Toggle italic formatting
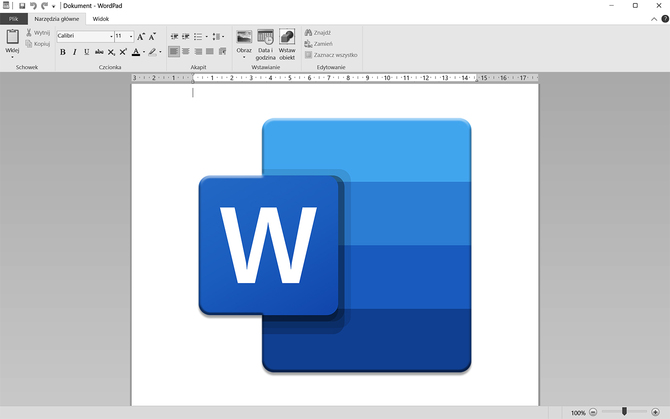The height and width of the screenshot is (419, 670). [75, 52]
